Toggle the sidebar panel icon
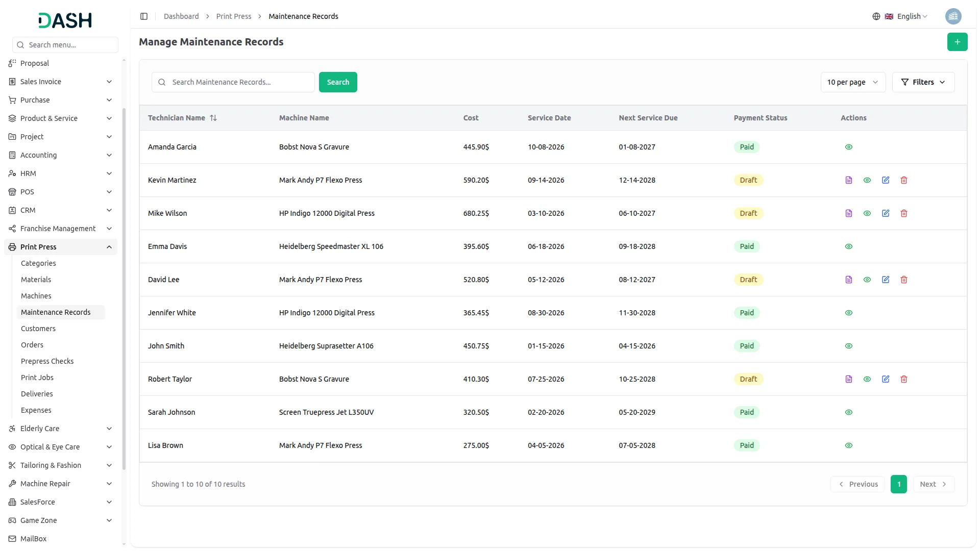 pos(144,16)
